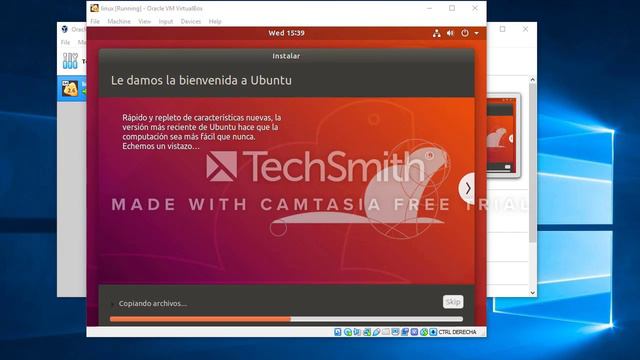Click the Manager vertical scrollbar thumb

pyautogui.click(x=532, y=162)
